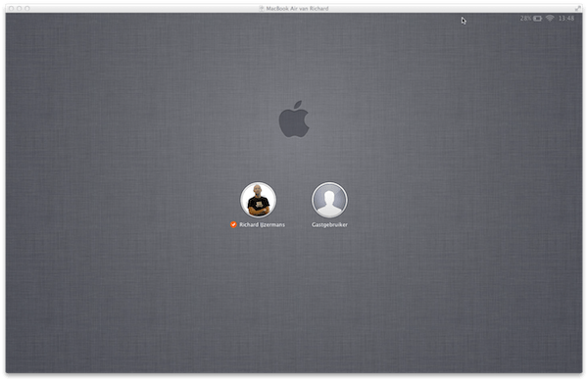This screenshot has height=381, width=588.
Task: Click the Gastgebruiker name label
Action: coord(329,224)
